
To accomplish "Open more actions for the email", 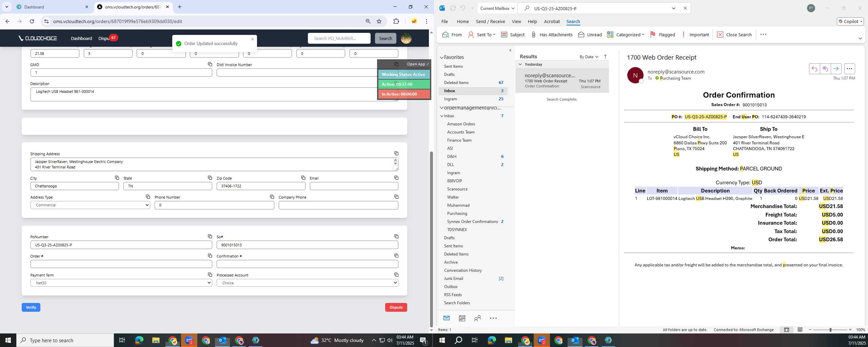I will (849, 69).
